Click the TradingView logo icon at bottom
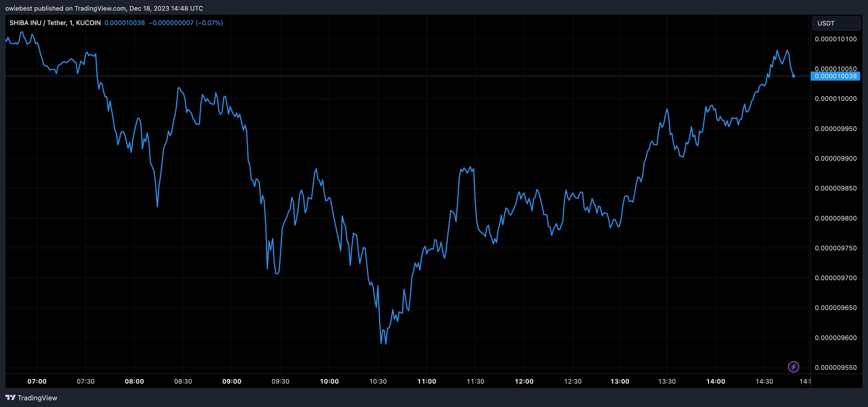The image size is (868, 407). (10, 398)
